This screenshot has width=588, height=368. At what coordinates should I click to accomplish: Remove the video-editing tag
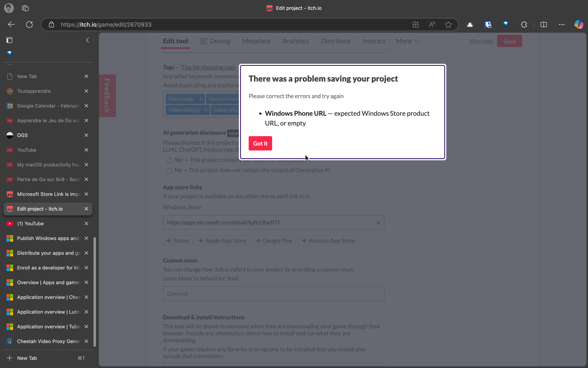[x=206, y=110]
